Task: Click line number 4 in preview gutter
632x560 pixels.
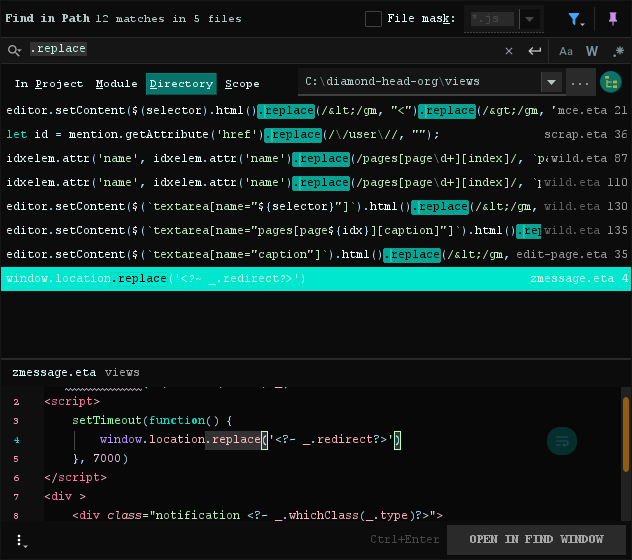Action: point(16,440)
